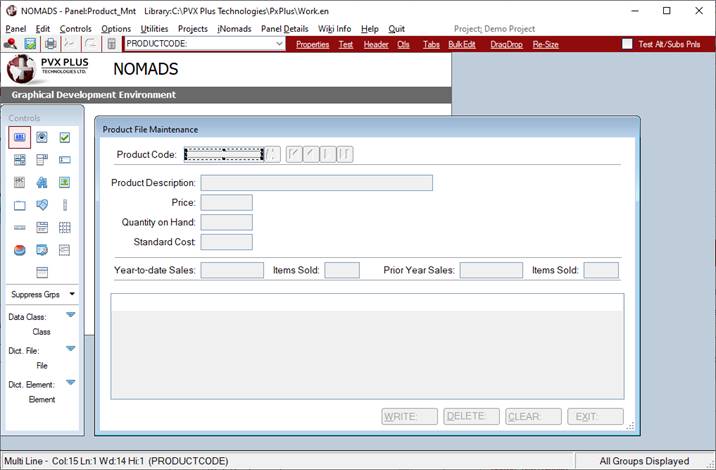716x470 pixels.
Task: Click the Year-to-date Sales input field
Action: (x=232, y=270)
